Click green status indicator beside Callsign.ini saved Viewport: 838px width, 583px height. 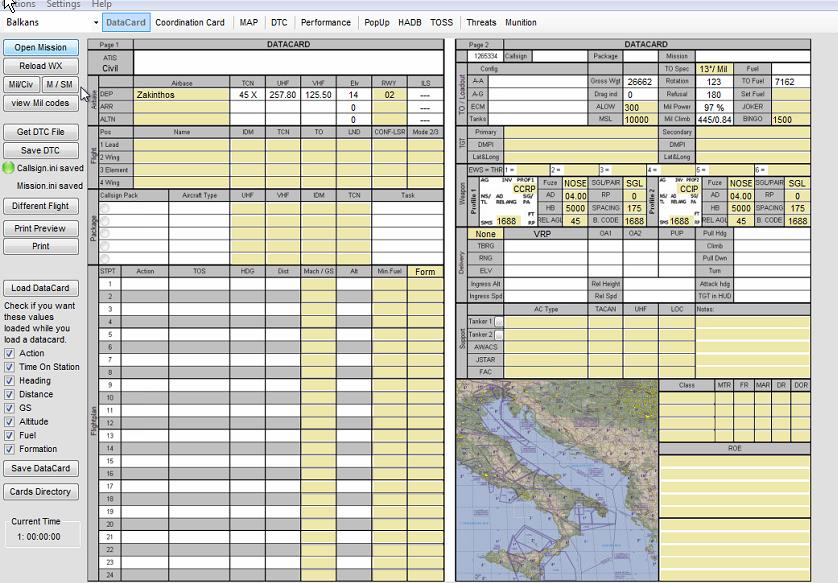pyautogui.click(x=9, y=168)
